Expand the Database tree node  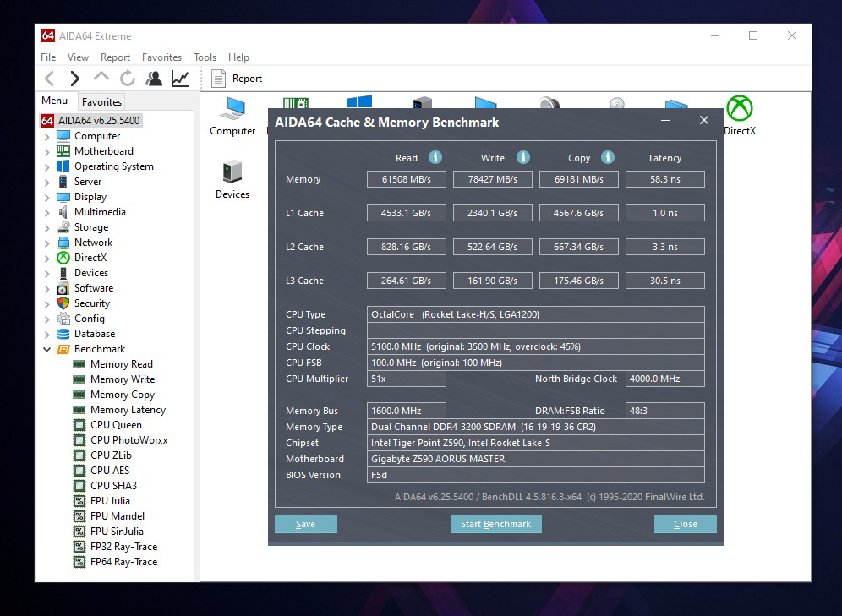47,335
